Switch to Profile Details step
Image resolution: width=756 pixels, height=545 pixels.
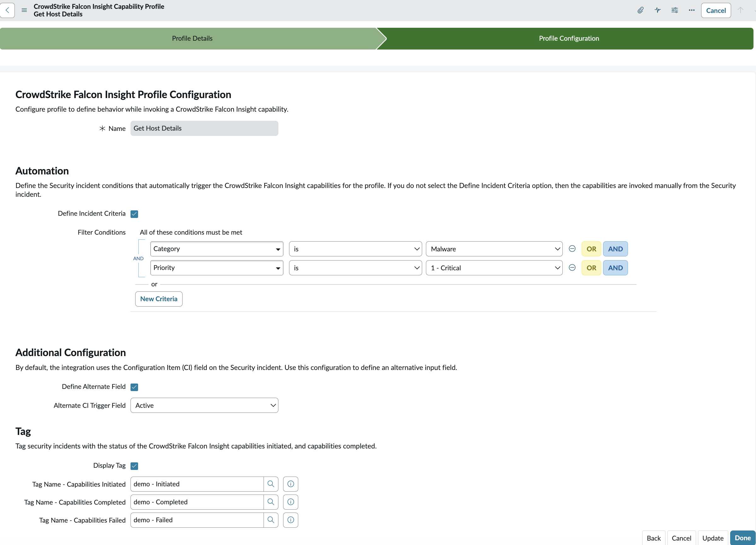click(x=192, y=38)
